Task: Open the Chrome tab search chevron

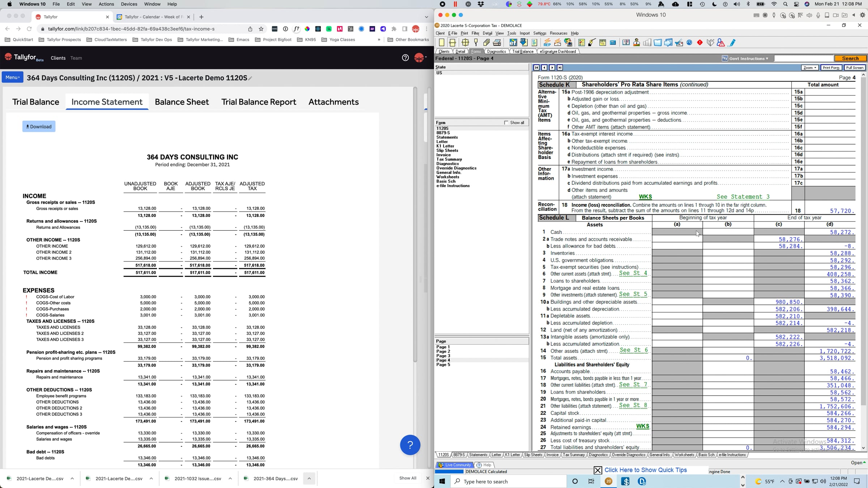Action: coord(426,17)
